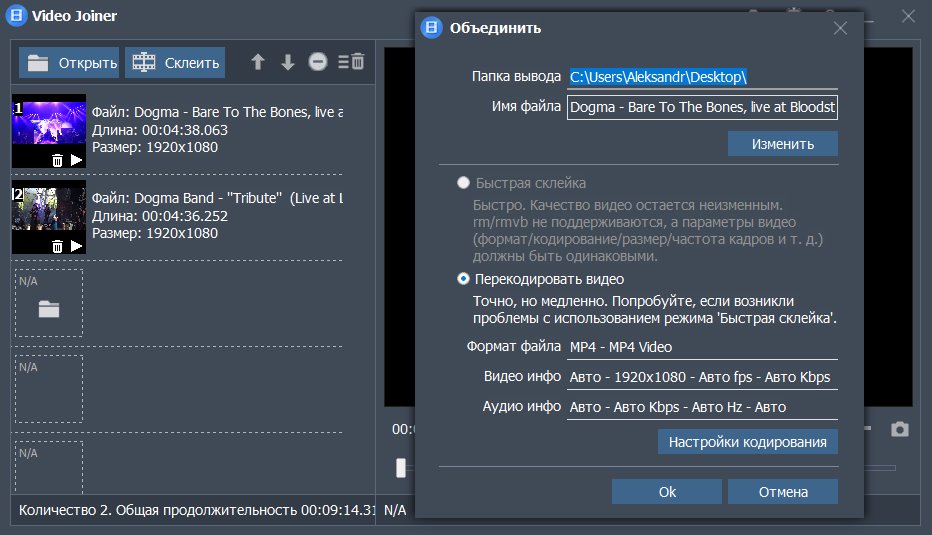Screen dimensions: 932x535
Task: Click the move up arrow icon
Action: [x=258, y=63]
